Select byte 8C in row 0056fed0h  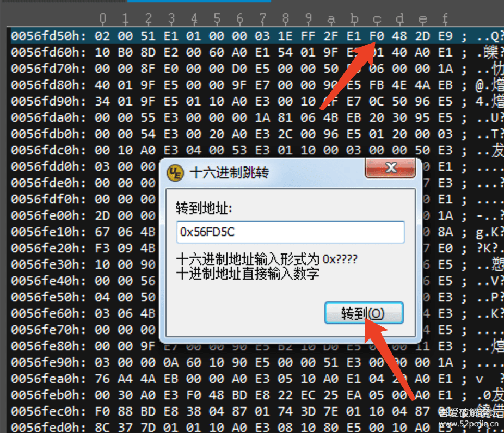point(102,427)
